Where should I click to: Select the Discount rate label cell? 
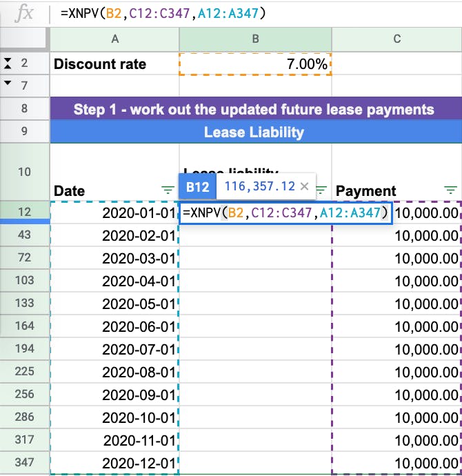coord(114,63)
